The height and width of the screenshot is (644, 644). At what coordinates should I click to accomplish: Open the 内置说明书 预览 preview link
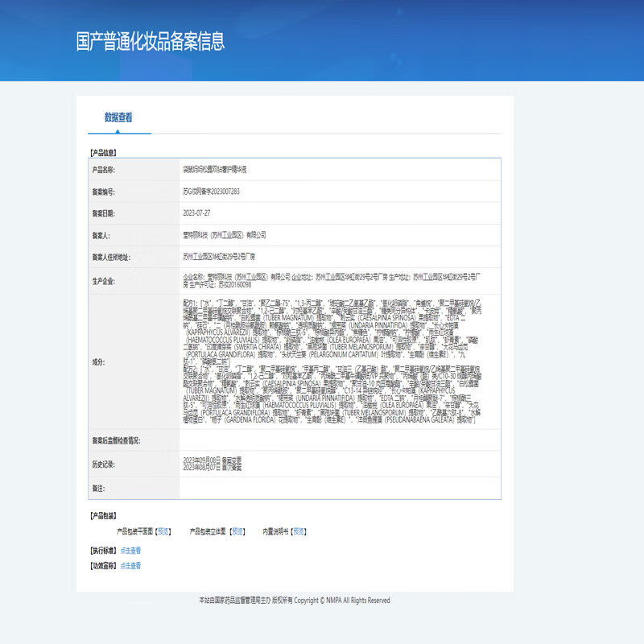click(x=295, y=530)
